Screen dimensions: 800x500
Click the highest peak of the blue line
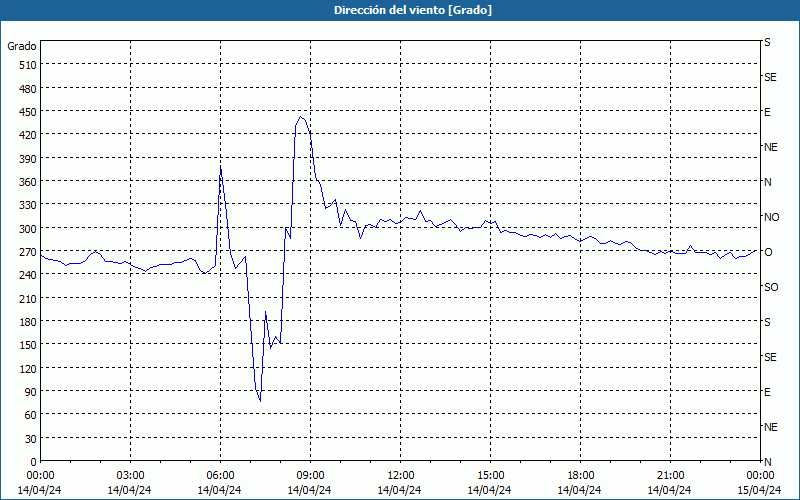pos(301,117)
